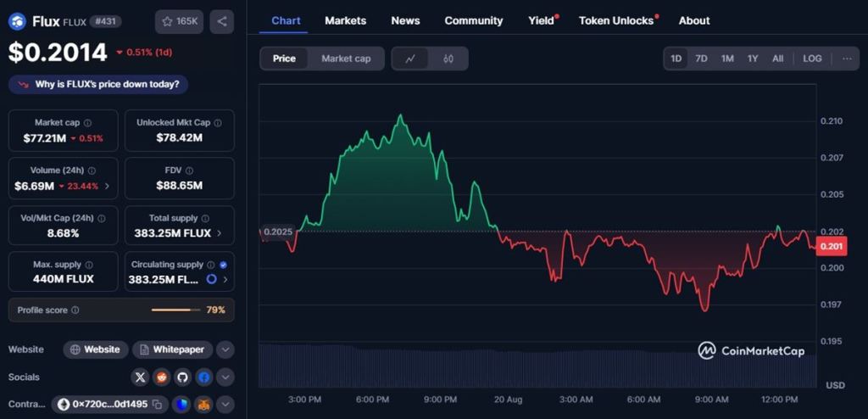The height and width of the screenshot is (419, 868).
Task: Open the Whitepaper link button
Action: [x=172, y=349]
